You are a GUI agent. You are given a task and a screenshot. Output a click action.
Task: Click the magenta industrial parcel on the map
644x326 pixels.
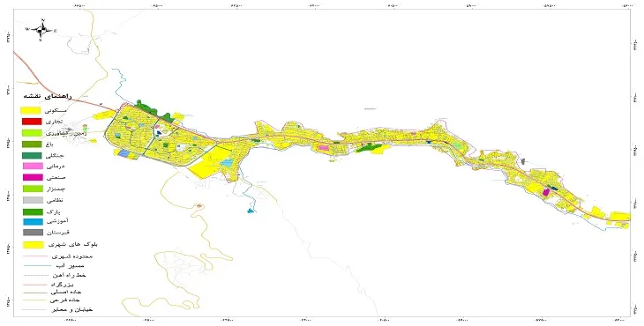(546, 192)
